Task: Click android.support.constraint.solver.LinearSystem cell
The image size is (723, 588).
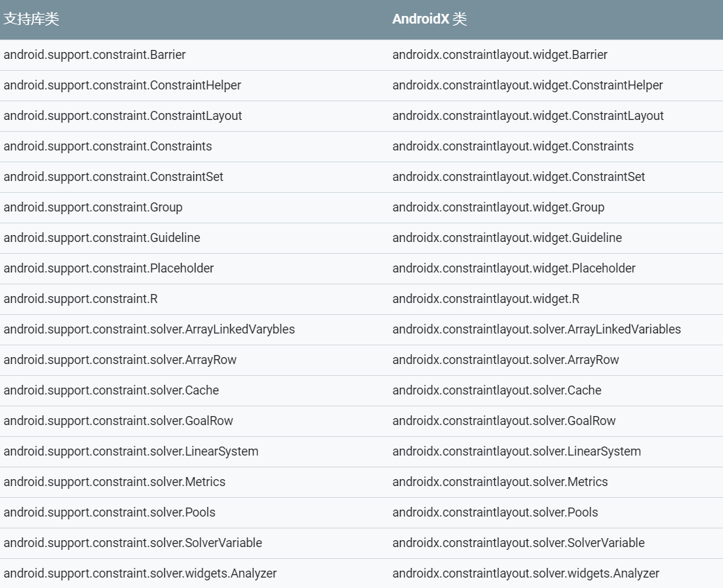Action: [x=131, y=451]
